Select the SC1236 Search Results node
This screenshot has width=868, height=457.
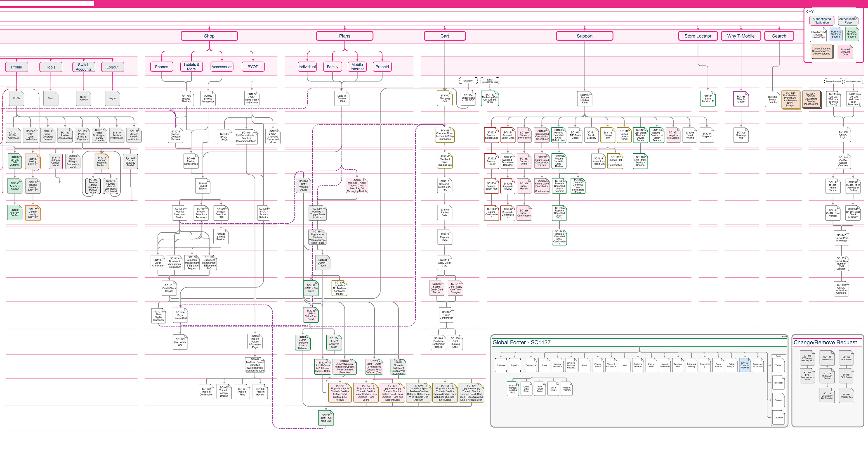point(772,99)
